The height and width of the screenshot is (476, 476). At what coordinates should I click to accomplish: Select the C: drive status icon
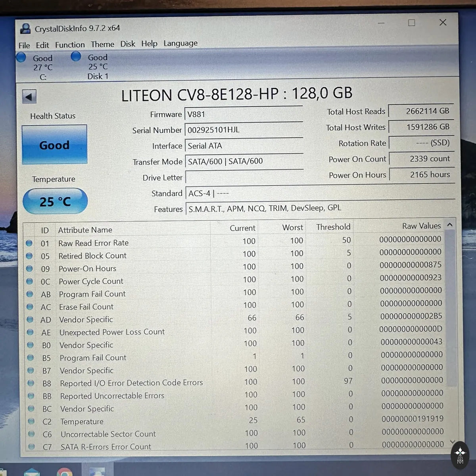(x=21, y=57)
